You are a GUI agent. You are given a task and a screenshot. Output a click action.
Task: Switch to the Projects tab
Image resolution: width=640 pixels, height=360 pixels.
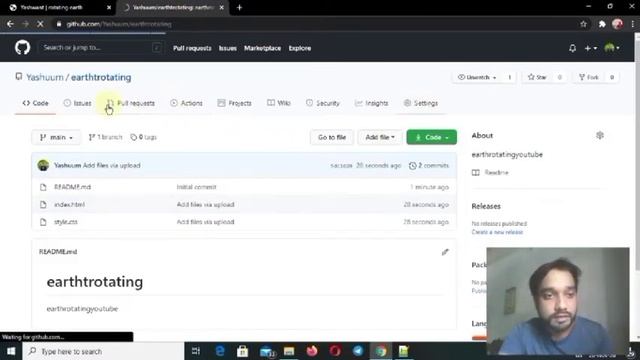click(235, 103)
